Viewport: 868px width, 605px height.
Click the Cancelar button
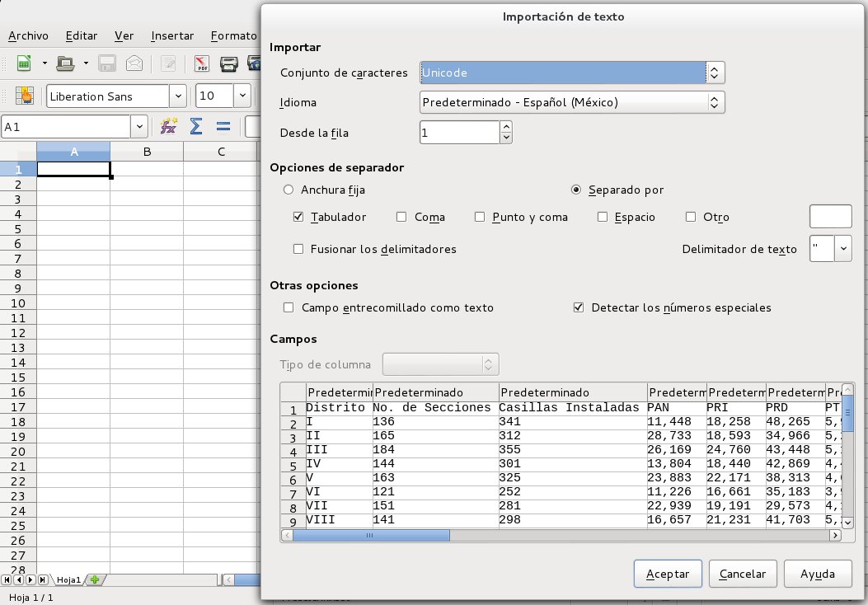(743, 574)
